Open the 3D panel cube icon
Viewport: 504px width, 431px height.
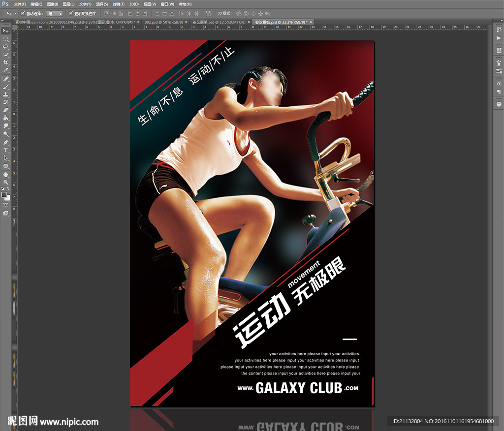pyautogui.click(x=499, y=104)
